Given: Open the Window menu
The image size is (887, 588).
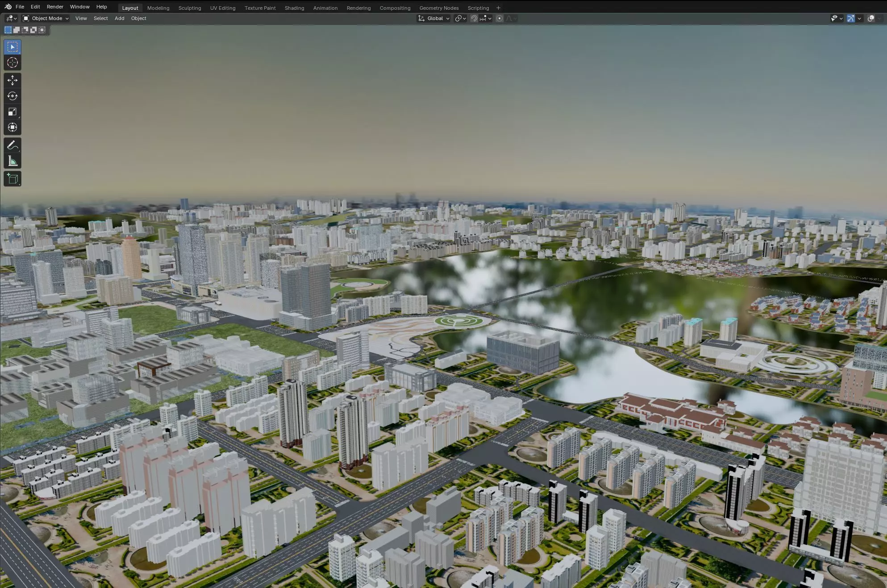Looking at the screenshot, I should coord(79,7).
